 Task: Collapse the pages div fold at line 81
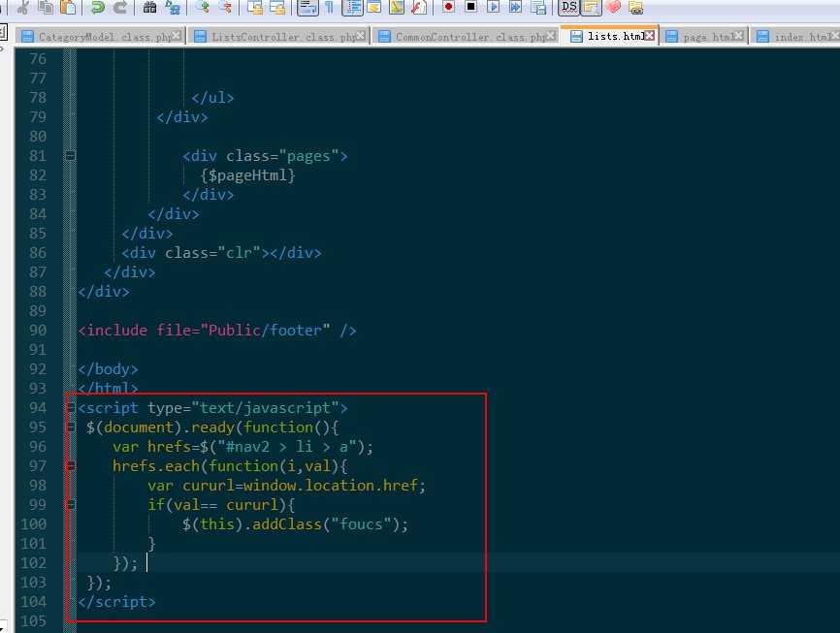click(x=70, y=156)
